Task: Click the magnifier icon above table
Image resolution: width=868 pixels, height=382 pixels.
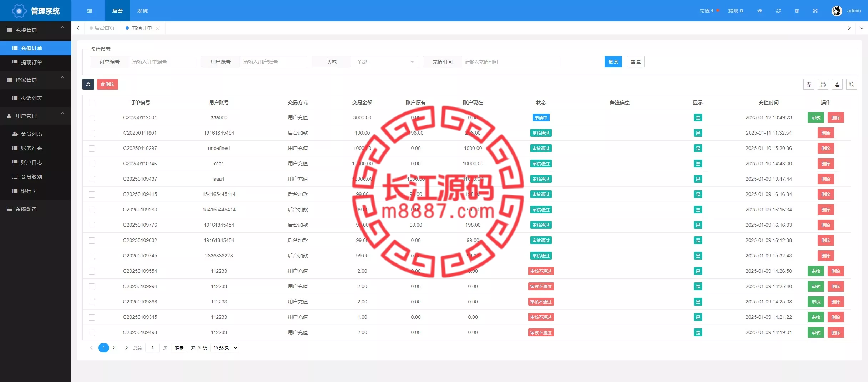Action: [852, 84]
